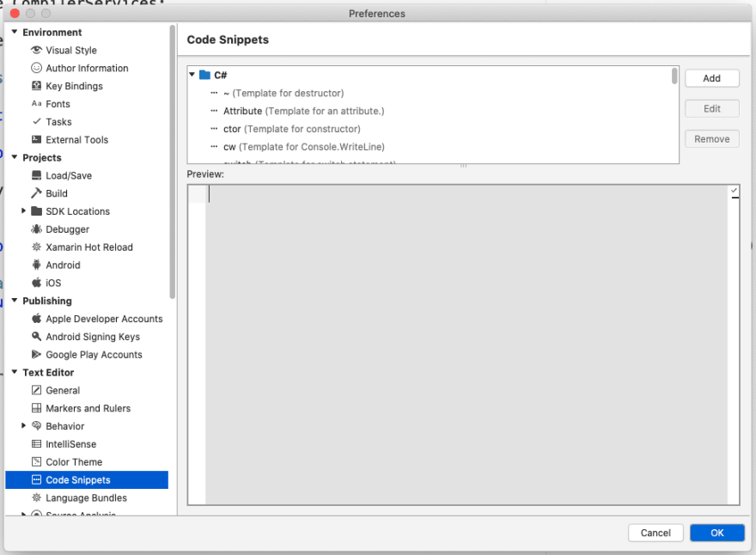Click the Google Play Accounts icon
Viewport: 756px width, 555px height.
[36, 355]
